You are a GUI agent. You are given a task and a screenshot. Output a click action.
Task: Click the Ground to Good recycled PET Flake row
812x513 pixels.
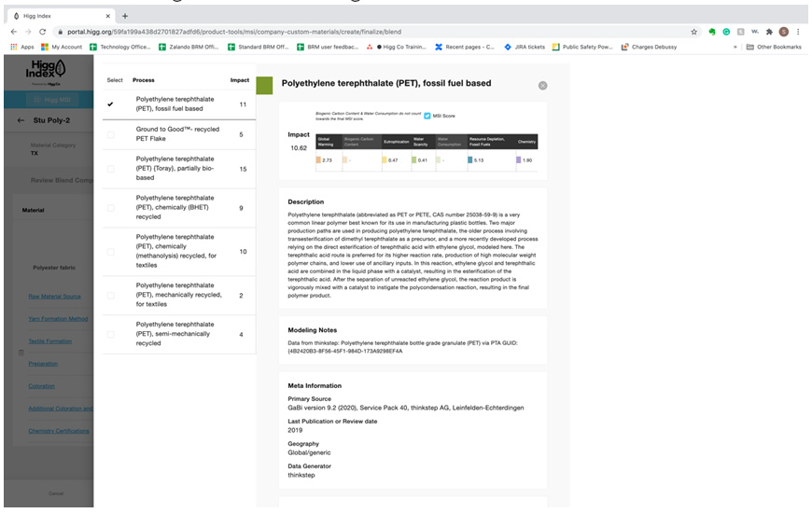(x=179, y=134)
